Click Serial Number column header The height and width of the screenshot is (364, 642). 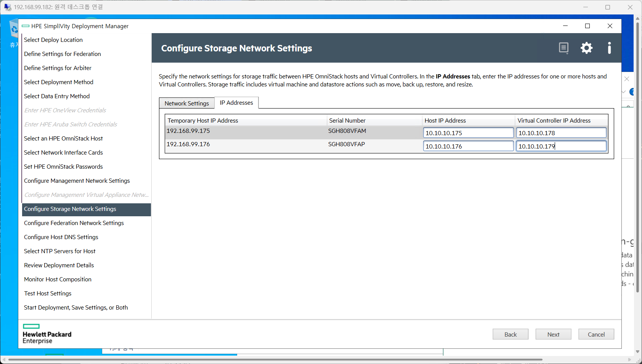click(x=374, y=121)
